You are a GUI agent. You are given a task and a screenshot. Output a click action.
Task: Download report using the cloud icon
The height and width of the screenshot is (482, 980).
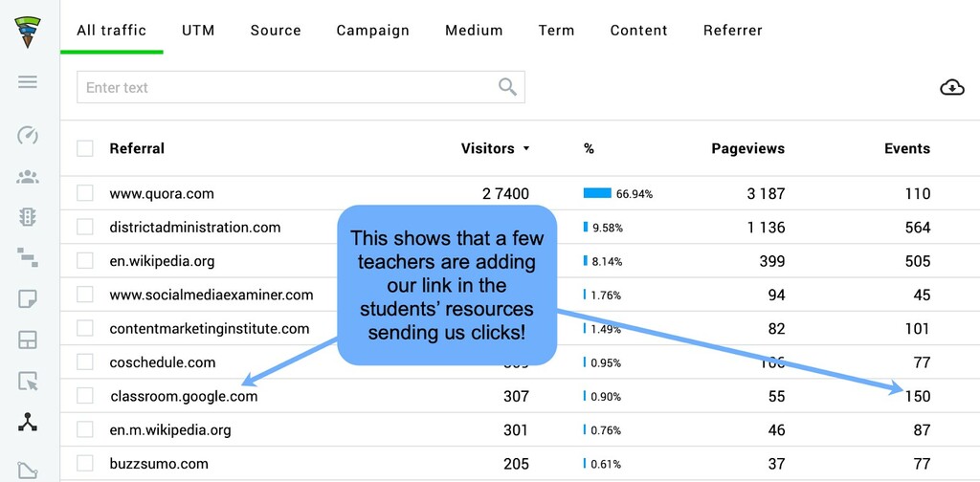coord(951,88)
